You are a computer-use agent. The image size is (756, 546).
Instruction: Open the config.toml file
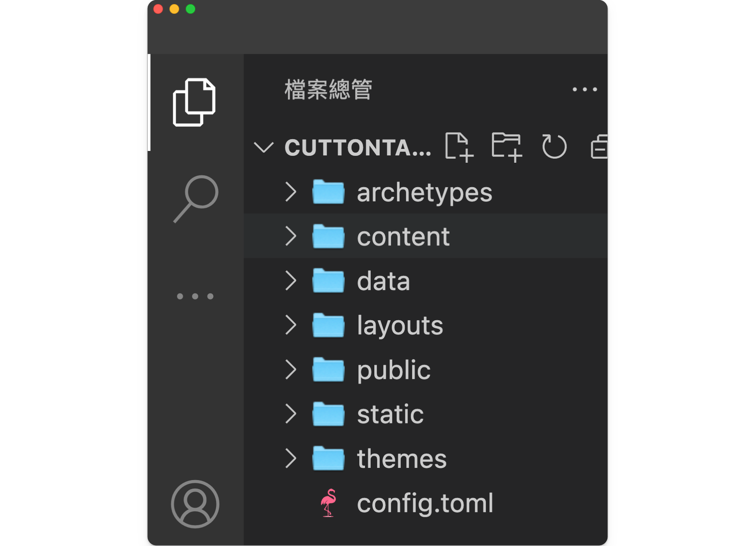(x=425, y=503)
